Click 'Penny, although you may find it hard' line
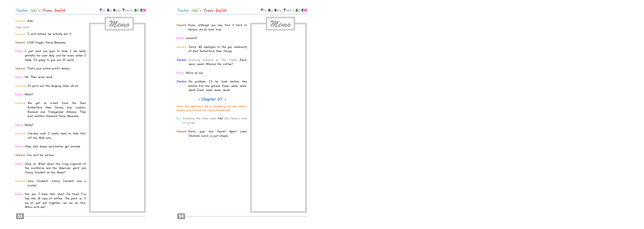Image resolution: width=644 pixels, height=229 pixels. (218, 25)
